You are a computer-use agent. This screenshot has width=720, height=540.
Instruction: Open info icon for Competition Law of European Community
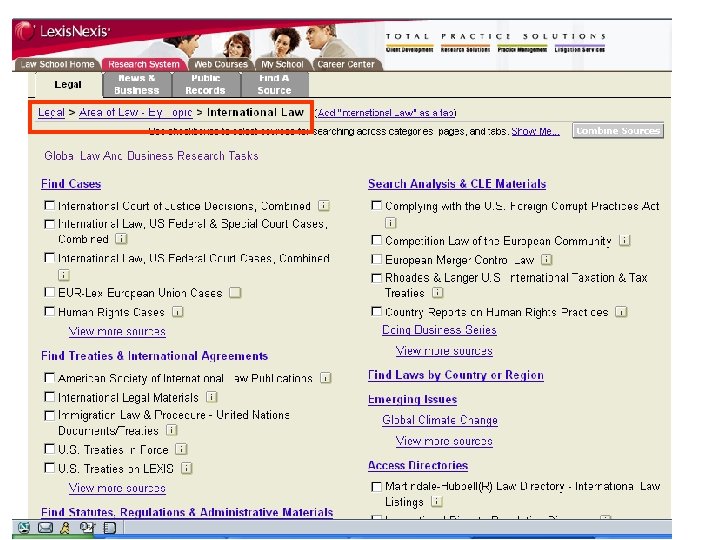624,240
